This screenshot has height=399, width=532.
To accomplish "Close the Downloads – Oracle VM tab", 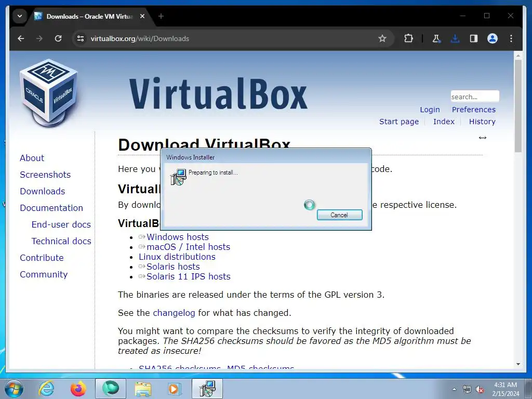I will click(x=142, y=16).
